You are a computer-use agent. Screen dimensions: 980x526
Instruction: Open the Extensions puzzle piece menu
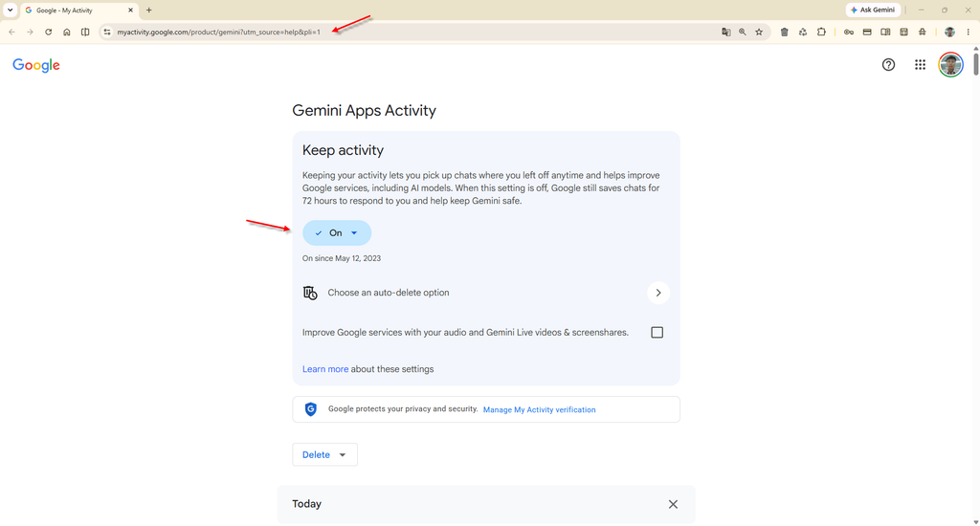click(821, 32)
